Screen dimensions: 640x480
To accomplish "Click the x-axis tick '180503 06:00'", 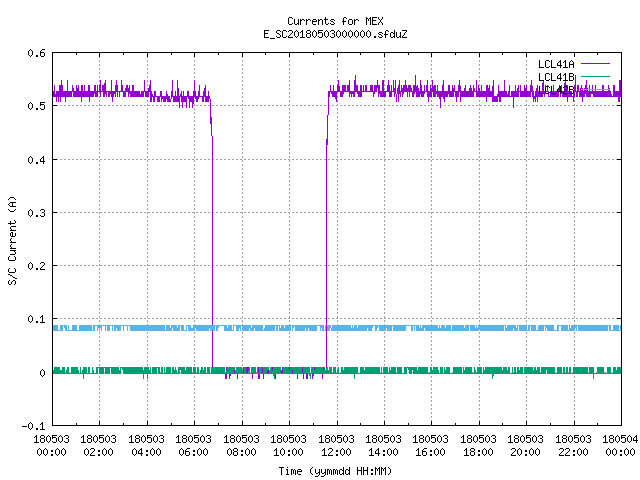I will pos(194,445).
